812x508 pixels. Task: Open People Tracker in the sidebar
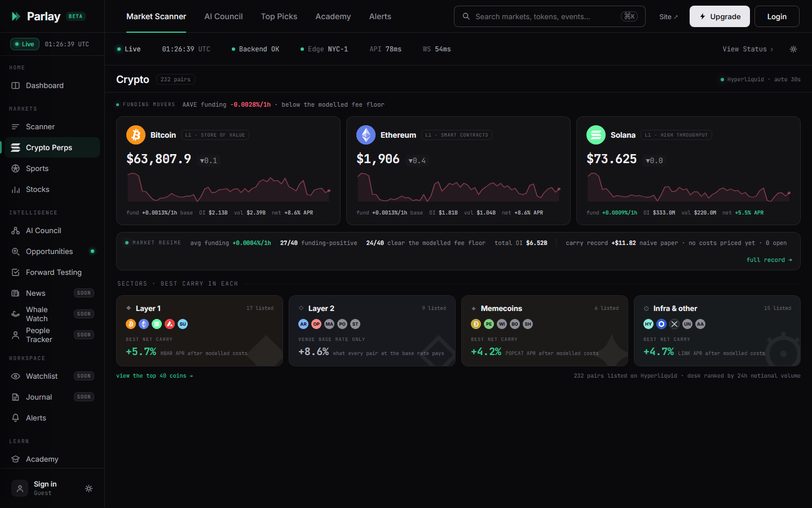coord(52,335)
